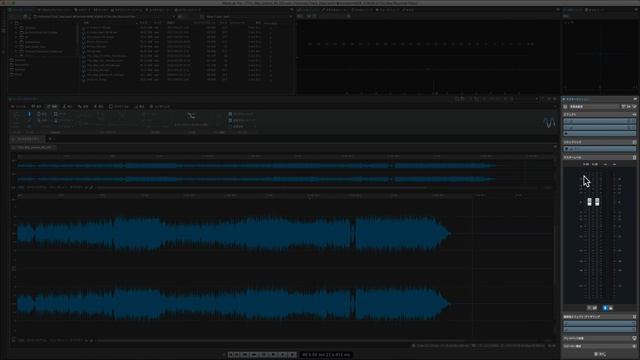Click the Render button below Master Section
This screenshot has height=360, width=640.
[x=600, y=354]
